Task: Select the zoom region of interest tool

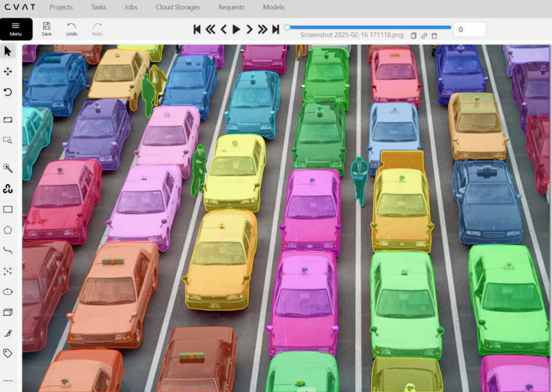Action: pyautogui.click(x=8, y=141)
